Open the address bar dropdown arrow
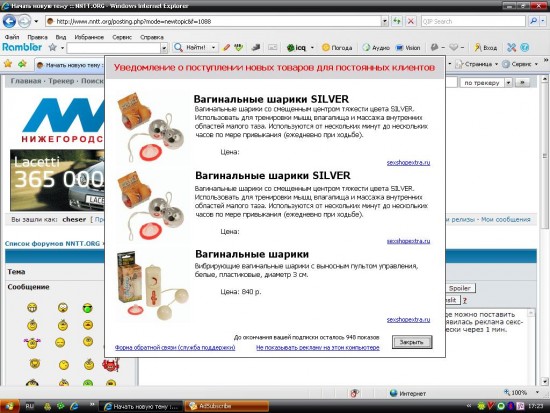550x413 pixels. coord(384,21)
